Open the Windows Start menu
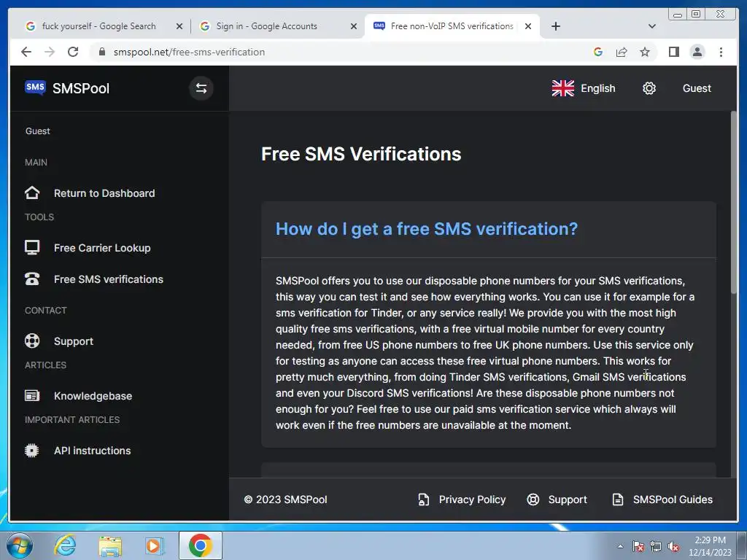Screen dimensions: 747x560 pos(19,545)
